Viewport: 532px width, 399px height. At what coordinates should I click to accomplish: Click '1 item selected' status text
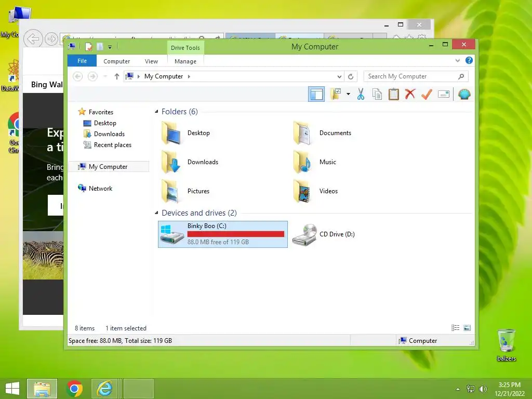(x=126, y=328)
